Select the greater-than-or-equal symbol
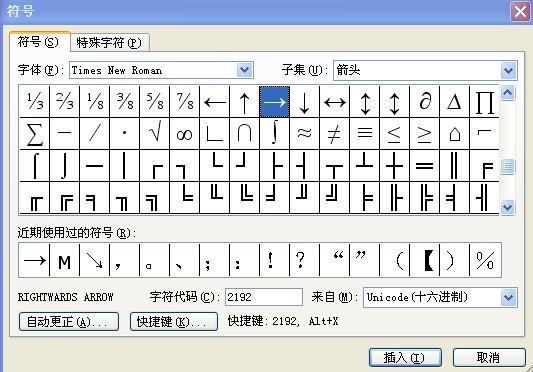This screenshot has width=533, height=372. point(425,134)
